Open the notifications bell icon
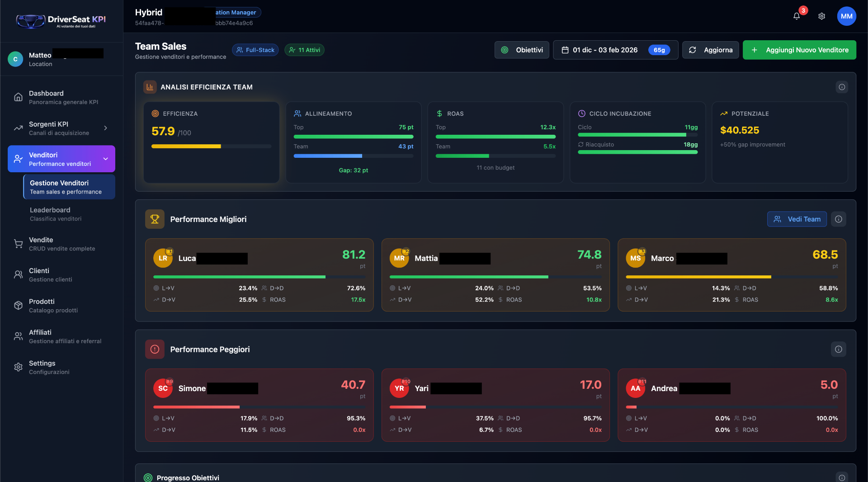 [797, 16]
